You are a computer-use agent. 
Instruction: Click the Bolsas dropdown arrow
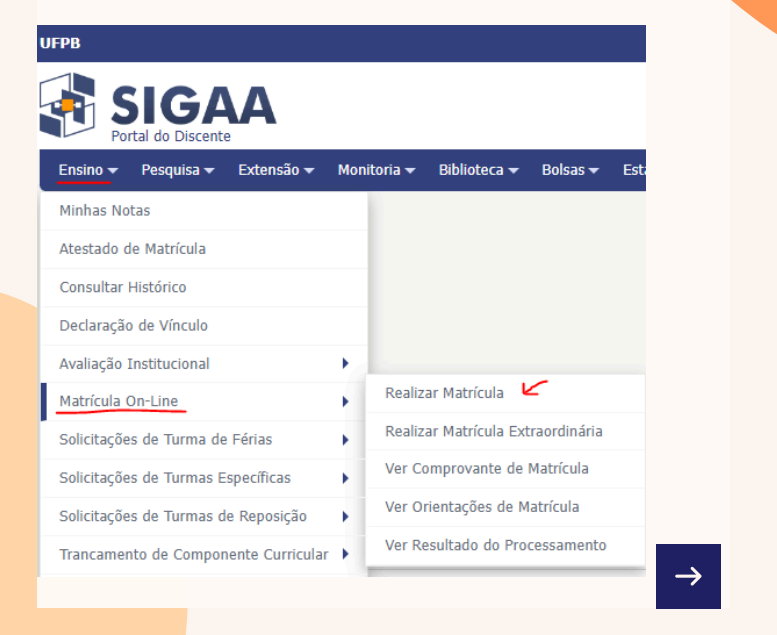point(594,171)
